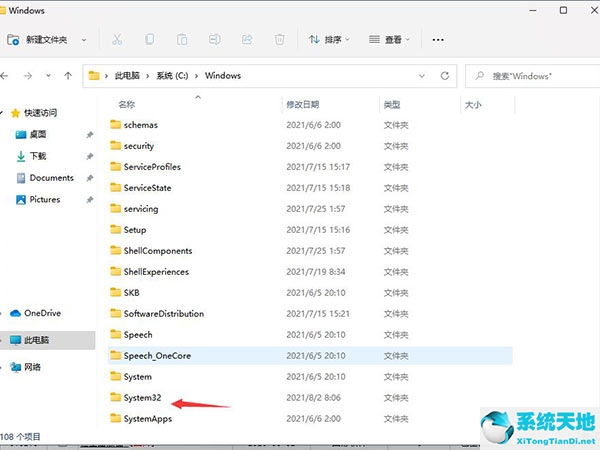Click the Rename icon in toolbar

[215, 39]
